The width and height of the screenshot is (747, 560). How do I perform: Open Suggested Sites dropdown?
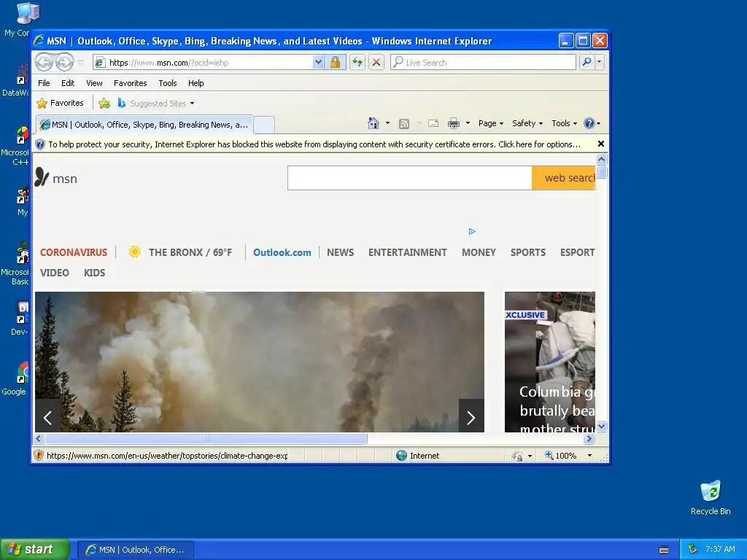156,103
